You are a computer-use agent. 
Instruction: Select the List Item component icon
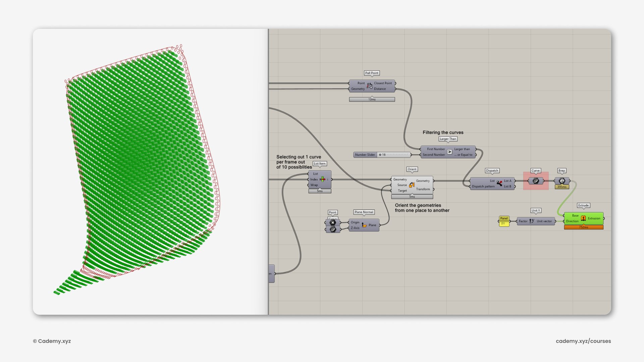(323, 179)
